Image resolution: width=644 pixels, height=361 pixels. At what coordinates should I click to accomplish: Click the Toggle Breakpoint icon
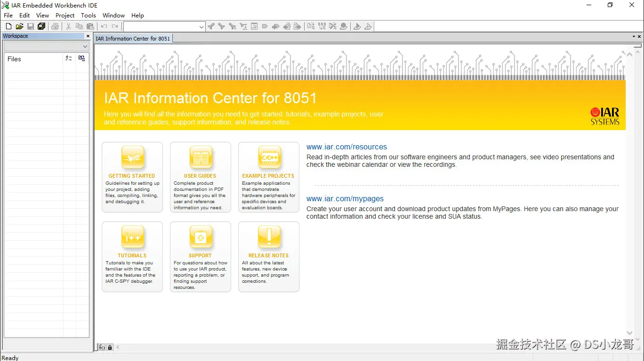coord(344,26)
